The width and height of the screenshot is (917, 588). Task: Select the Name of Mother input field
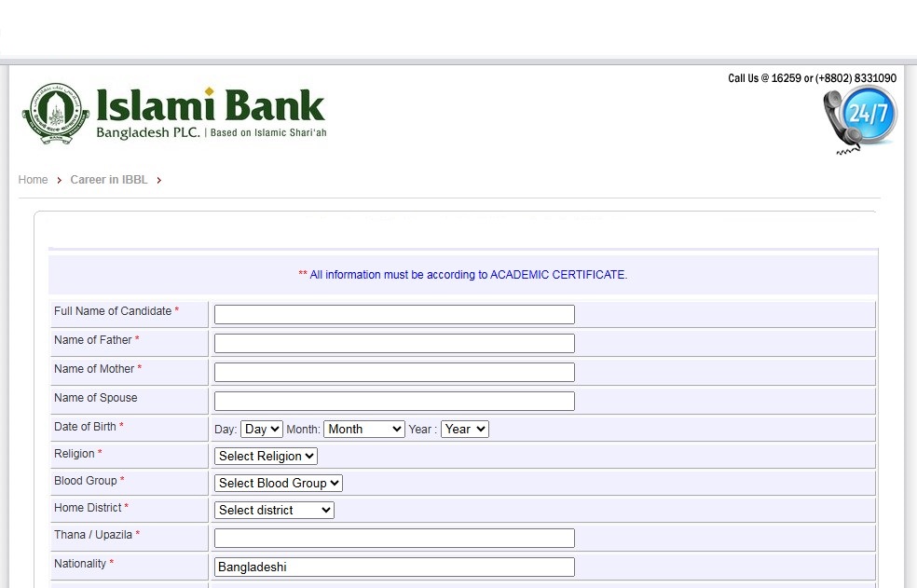(394, 373)
